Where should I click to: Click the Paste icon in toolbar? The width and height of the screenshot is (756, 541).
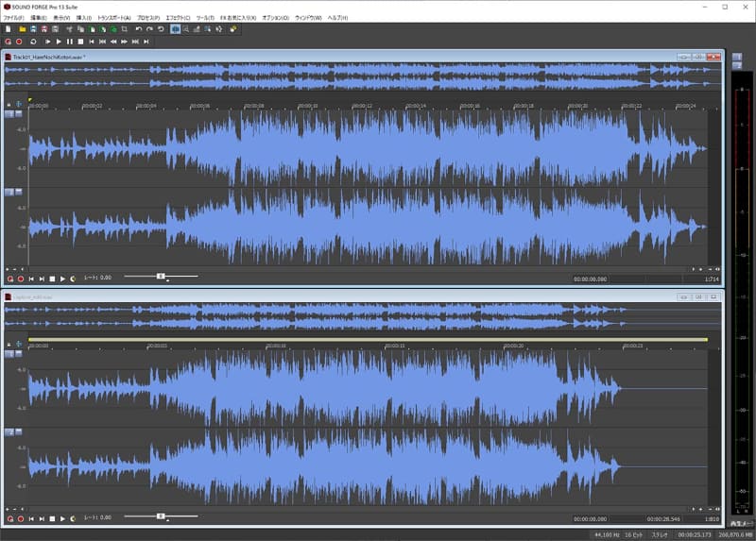click(92, 29)
